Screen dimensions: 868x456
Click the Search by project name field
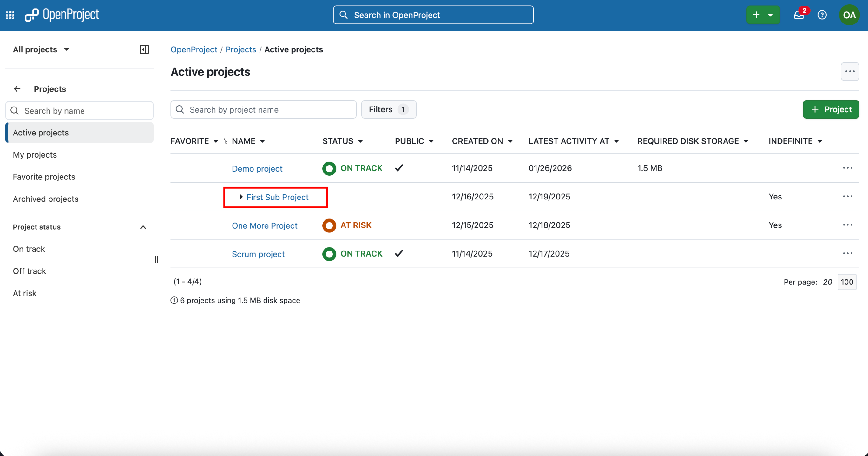264,109
